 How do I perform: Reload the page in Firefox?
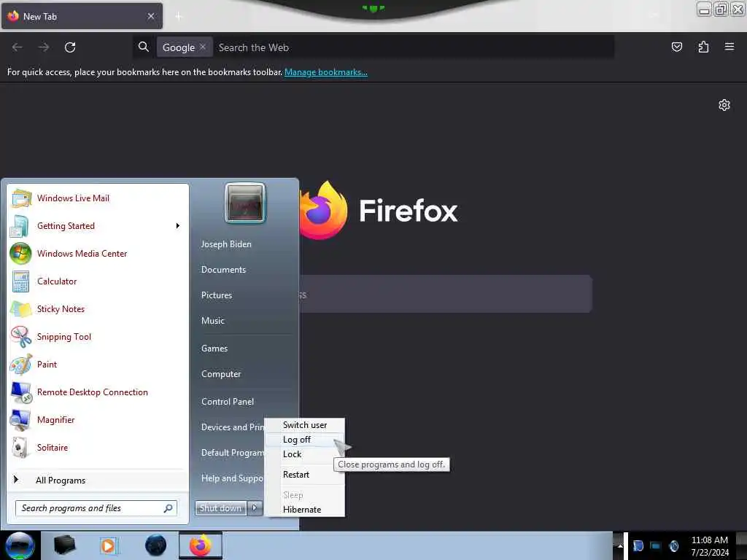[70, 47]
